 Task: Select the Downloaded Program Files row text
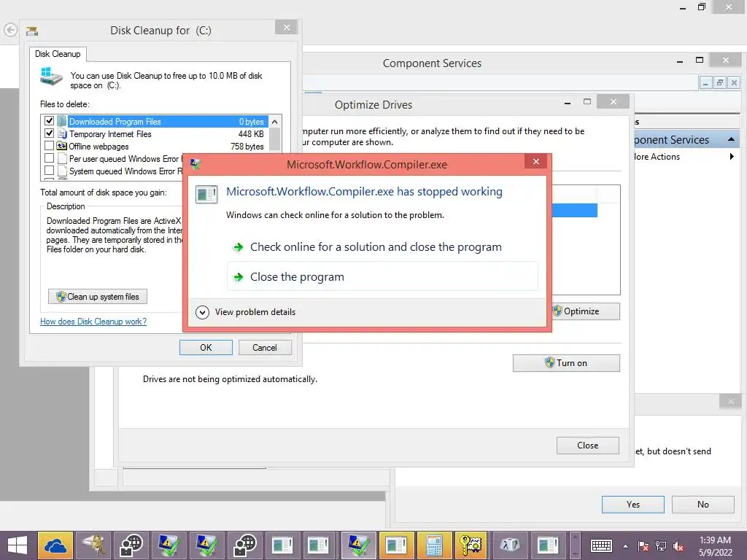click(115, 122)
